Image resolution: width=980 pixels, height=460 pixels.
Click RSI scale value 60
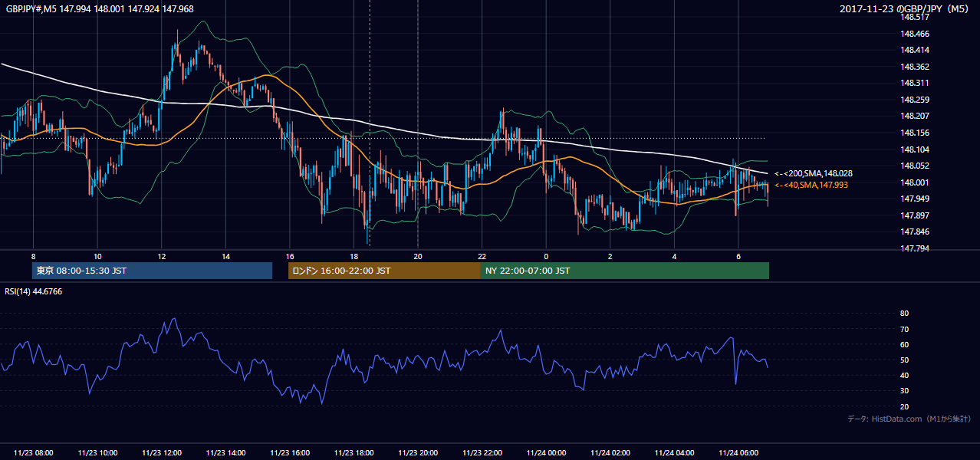tap(904, 344)
